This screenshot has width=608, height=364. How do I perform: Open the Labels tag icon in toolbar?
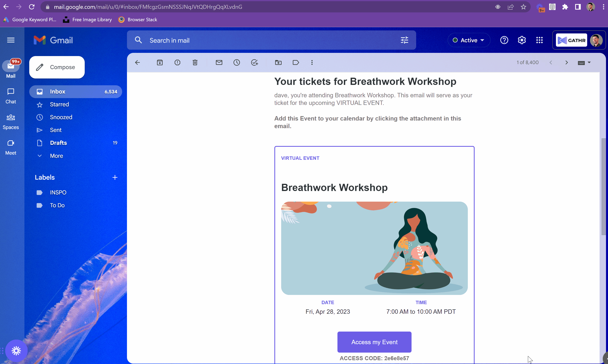296,62
